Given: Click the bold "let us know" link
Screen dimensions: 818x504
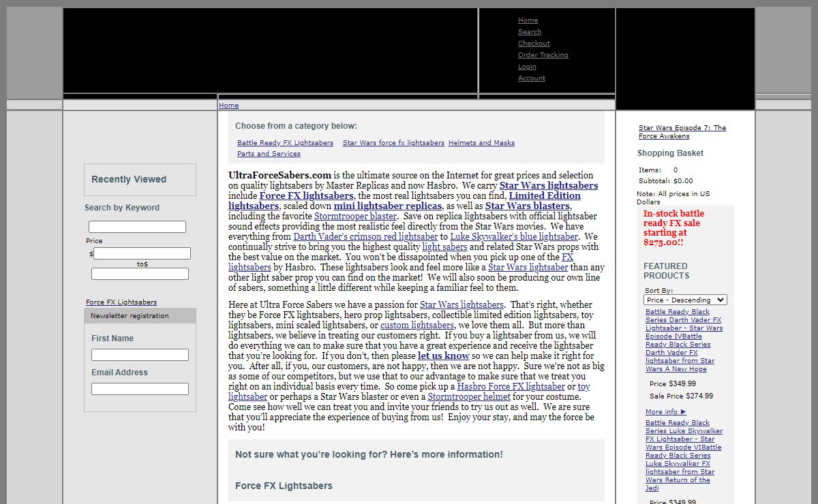Looking at the screenshot, I should tap(443, 356).
